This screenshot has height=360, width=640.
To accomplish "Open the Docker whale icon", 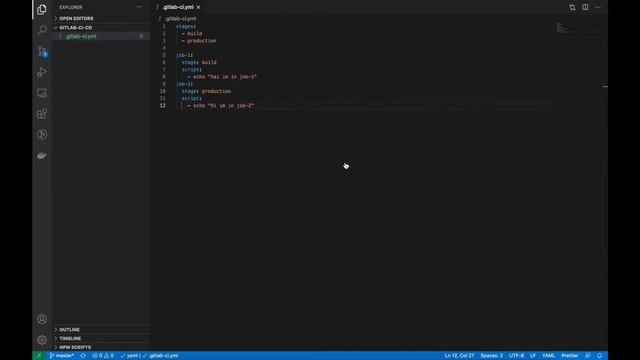I will 42,156.
